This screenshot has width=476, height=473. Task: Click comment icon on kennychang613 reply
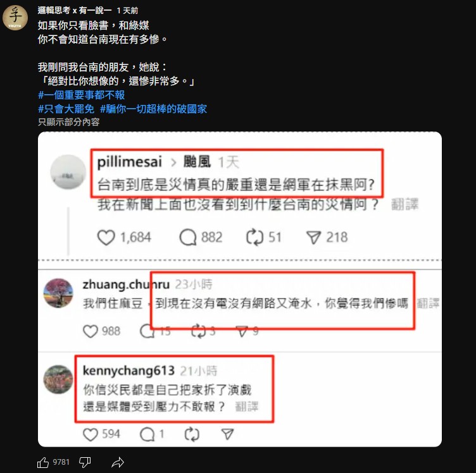click(147, 434)
